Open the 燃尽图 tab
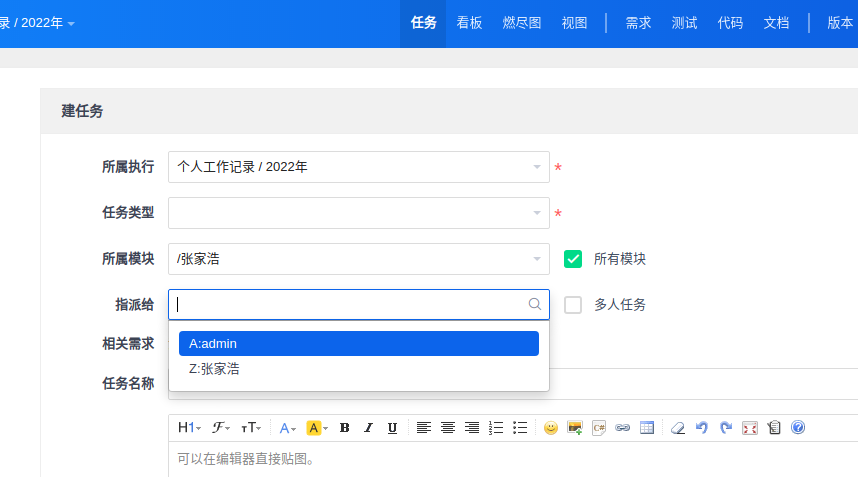858x477 pixels. [521, 23]
